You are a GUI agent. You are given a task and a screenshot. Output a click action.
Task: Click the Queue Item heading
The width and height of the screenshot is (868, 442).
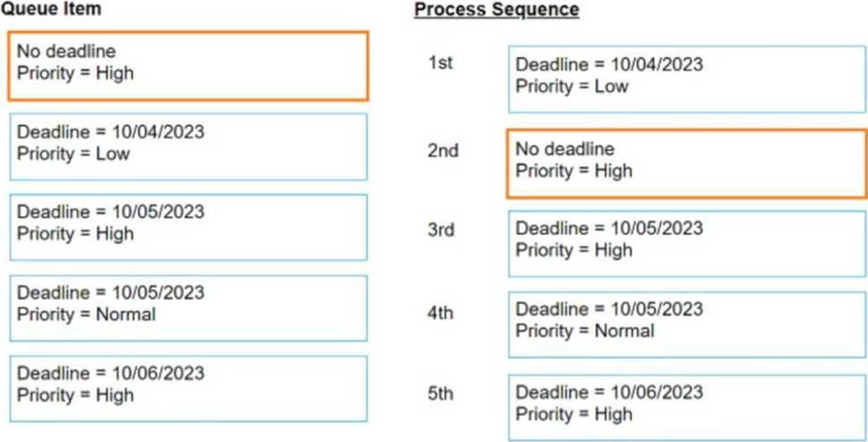coord(51,8)
